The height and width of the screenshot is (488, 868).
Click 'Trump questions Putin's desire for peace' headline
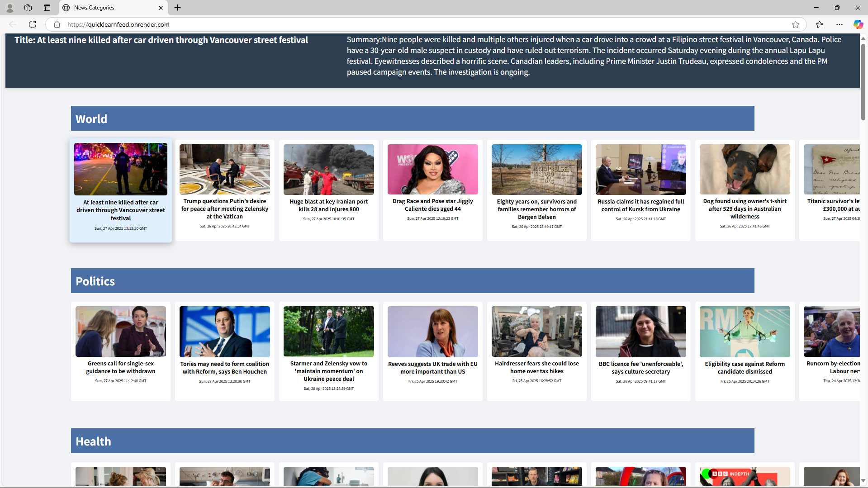(225, 209)
